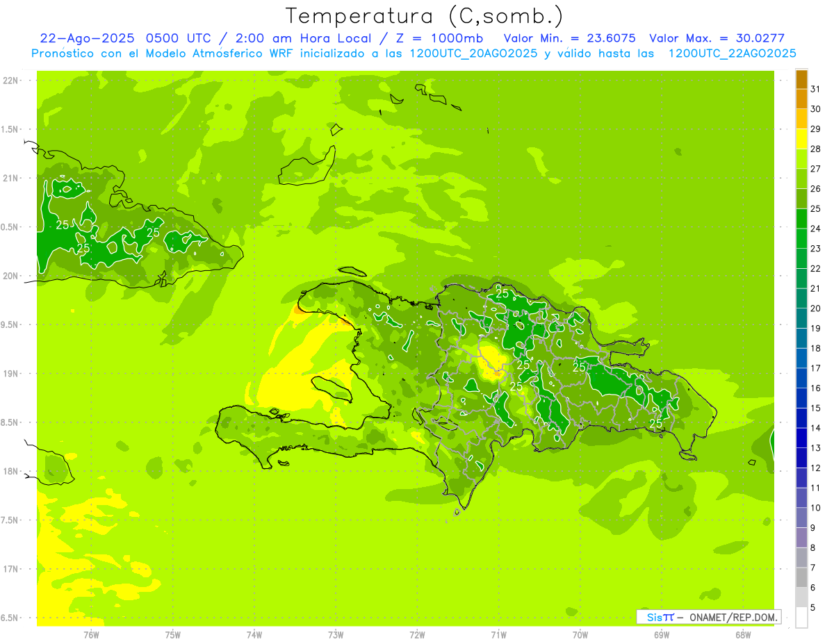This screenshot has width=834, height=644.
Task: Click the "75W" longitude label
Action: [x=173, y=635]
